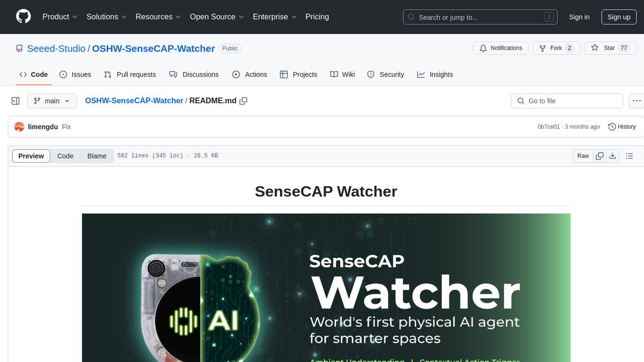This screenshot has width=644, height=362.
Task: Download the raw file
Action: (612, 156)
